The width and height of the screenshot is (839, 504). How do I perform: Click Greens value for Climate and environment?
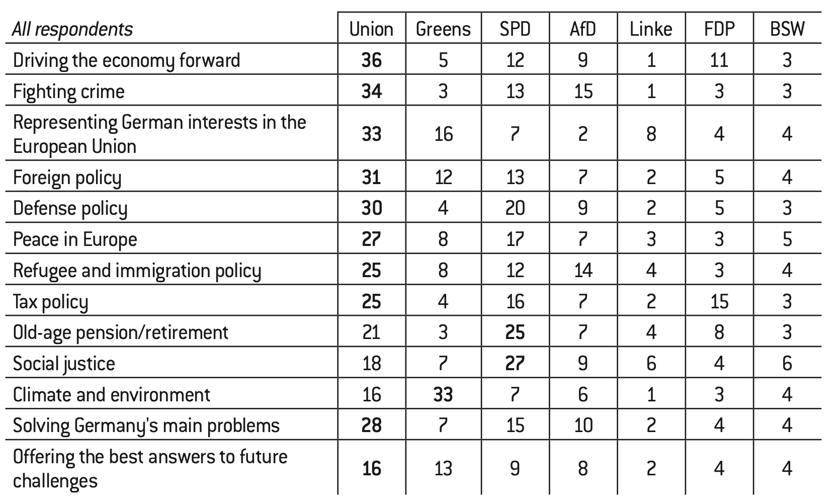click(443, 395)
